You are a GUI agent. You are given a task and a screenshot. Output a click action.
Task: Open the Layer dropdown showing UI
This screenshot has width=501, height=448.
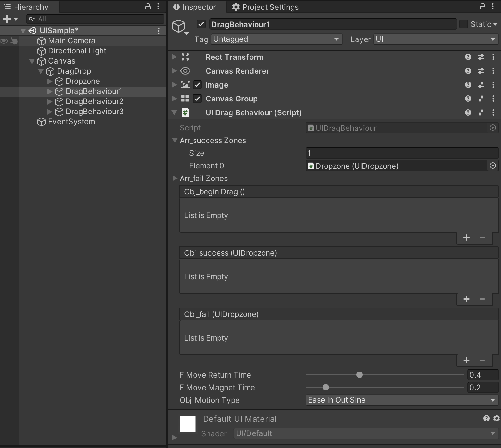click(436, 39)
